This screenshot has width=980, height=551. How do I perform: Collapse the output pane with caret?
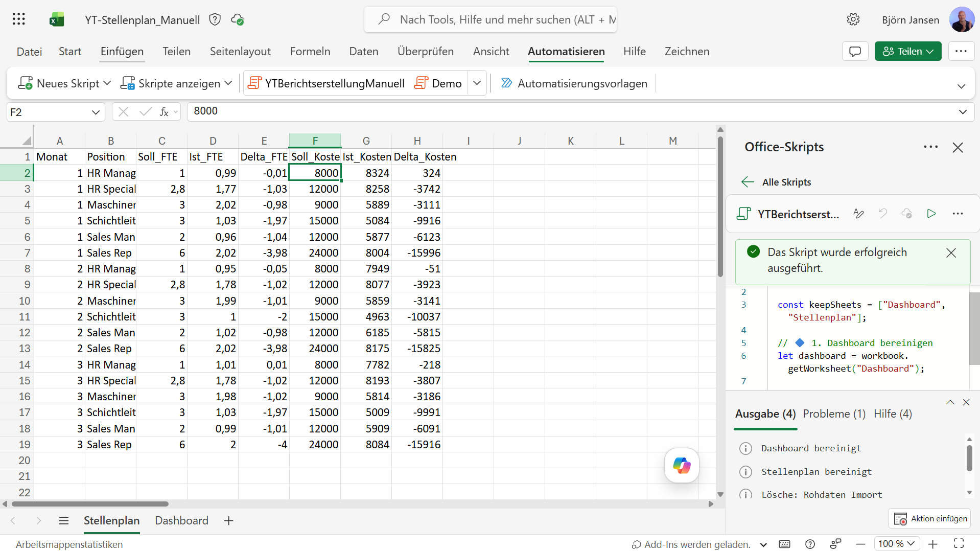point(950,402)
